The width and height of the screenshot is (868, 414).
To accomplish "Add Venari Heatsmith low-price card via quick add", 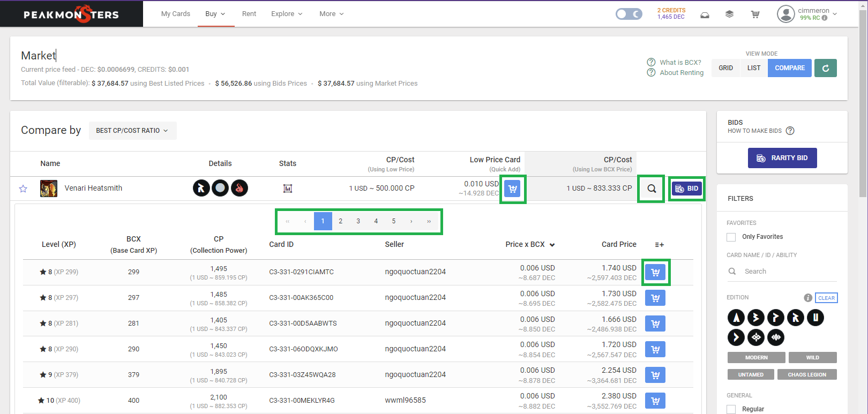I will (x=513, y=189).
